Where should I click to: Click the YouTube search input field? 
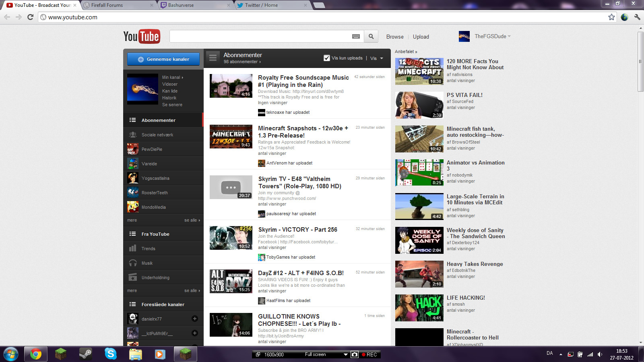point(260,37)
